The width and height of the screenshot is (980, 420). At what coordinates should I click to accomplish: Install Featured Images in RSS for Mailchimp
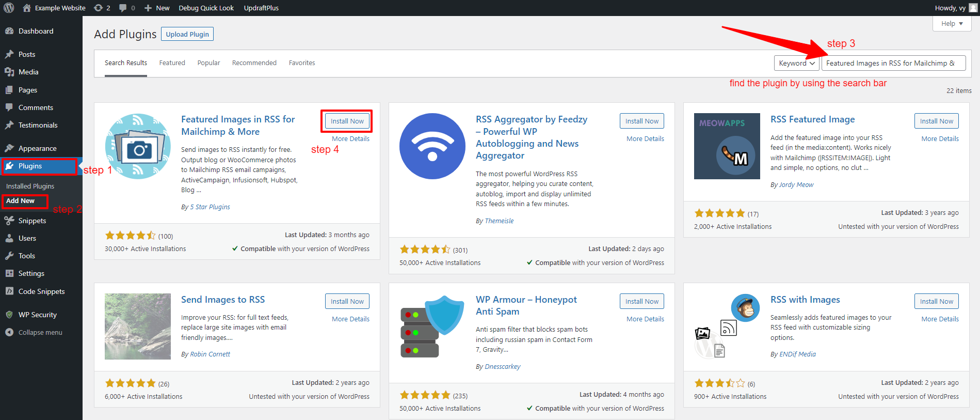347,121
